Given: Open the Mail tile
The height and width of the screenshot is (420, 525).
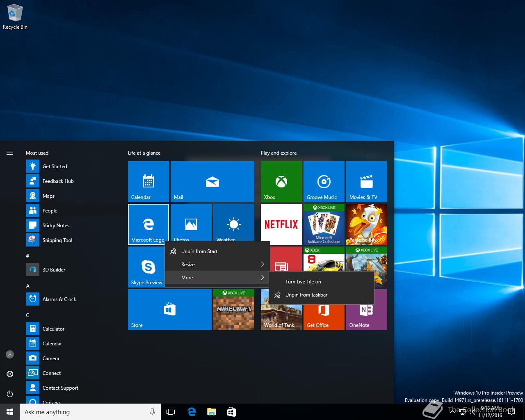Looking at the screenshot, I should coord(212,182).
